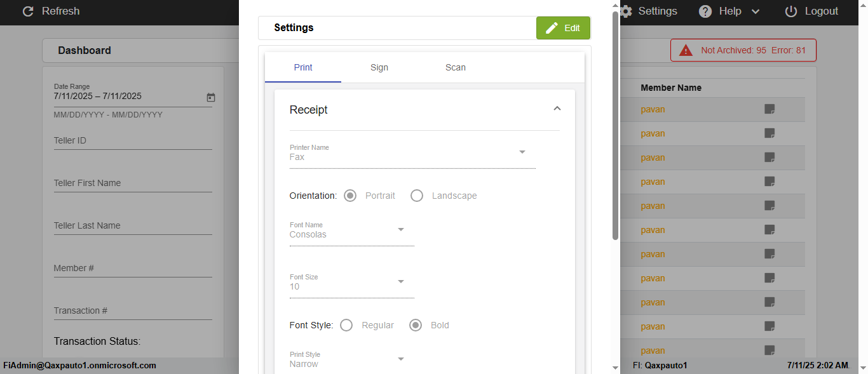Click the Refresh icon in top bar
Viewport: 868px width, 374px height.
tap(28, 11)
